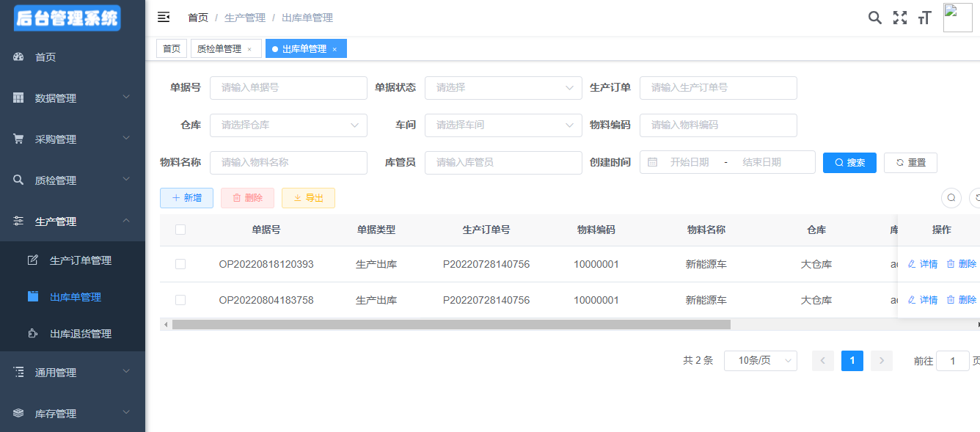Open the header search magnifier icon
Viewport: 980px width, 432px height.
click(x=874, y=18)
